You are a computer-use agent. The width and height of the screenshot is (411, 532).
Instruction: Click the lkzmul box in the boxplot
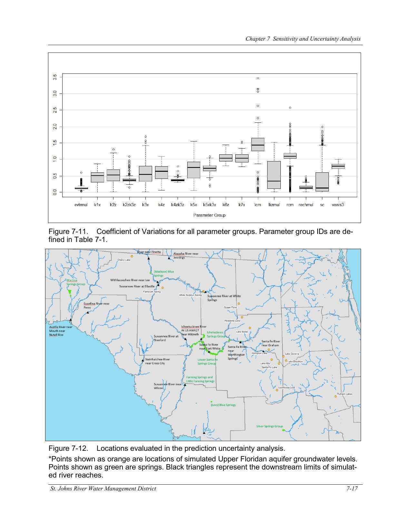[274, 175]
